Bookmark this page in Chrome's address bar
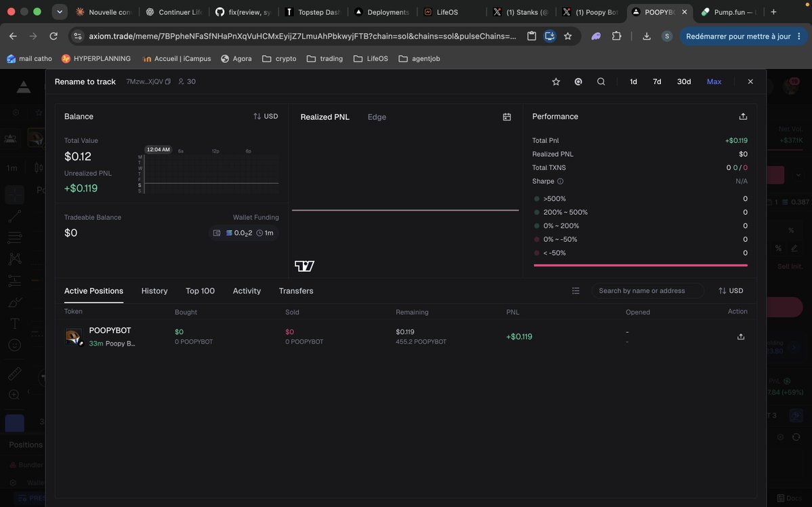The image size is (812, 507). tap(568, 37)
